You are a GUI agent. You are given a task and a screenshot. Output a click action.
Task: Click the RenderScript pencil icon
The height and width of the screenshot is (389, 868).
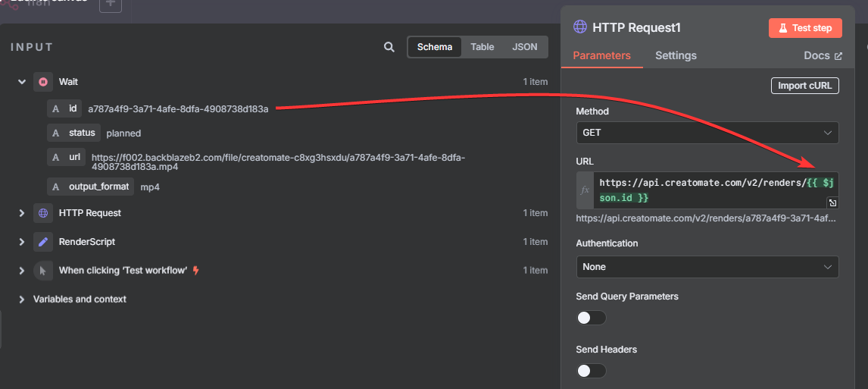43,242
